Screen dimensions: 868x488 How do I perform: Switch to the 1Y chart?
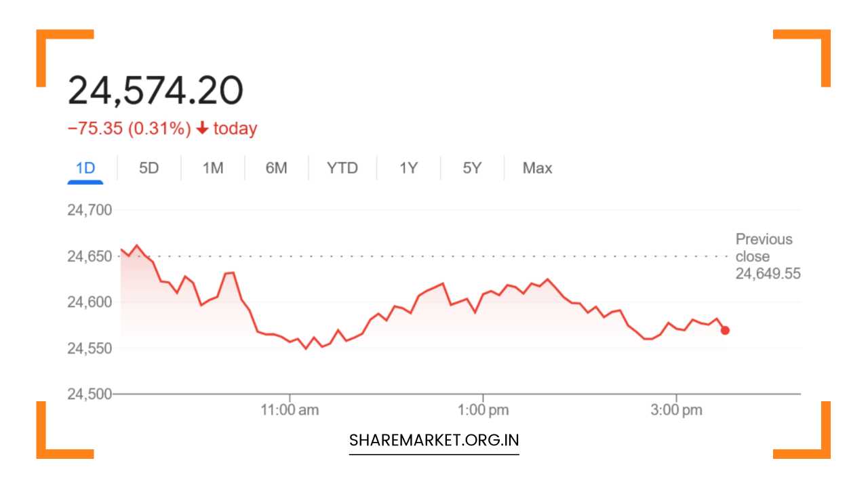click(x=408, y=168)
